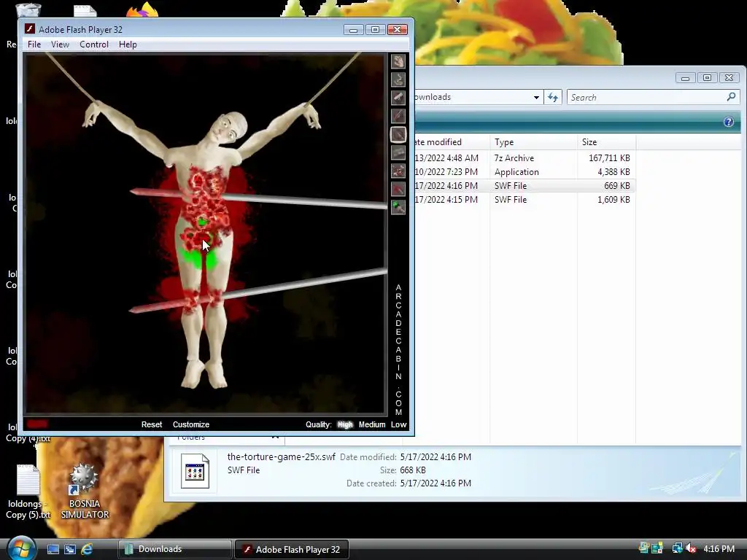Click the Customize button in the game

[x=191, y=424]
